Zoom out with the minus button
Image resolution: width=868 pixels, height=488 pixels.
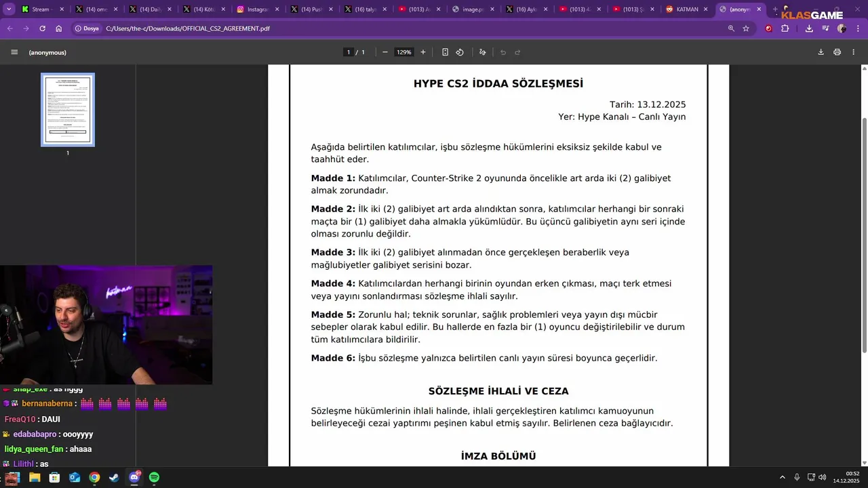[x=385, y=52]
